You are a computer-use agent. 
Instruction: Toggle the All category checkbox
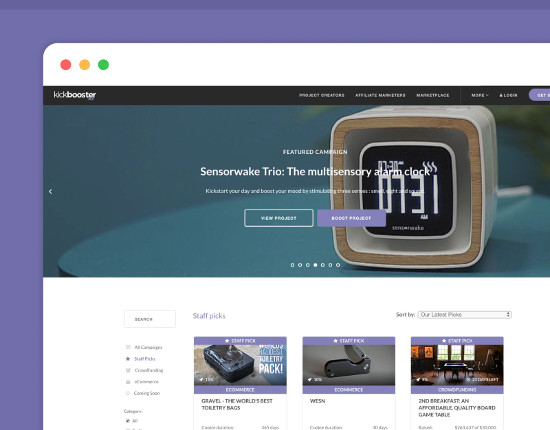128,421
